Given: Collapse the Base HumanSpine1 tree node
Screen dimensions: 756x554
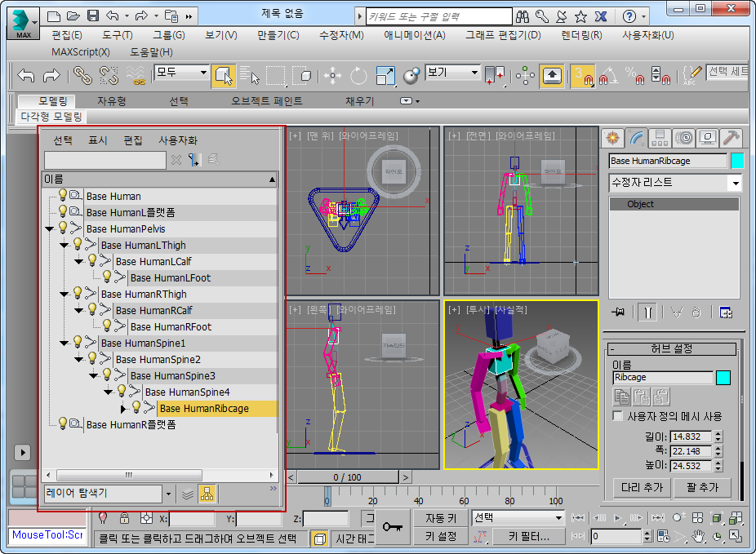Looking at the screenshot, I should coord(64,343).
